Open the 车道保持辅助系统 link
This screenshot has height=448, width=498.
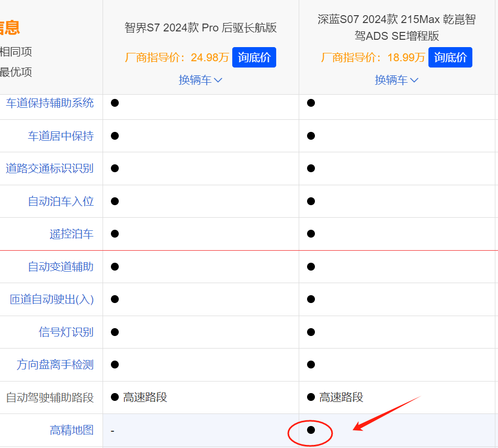[x=50, y=103]
